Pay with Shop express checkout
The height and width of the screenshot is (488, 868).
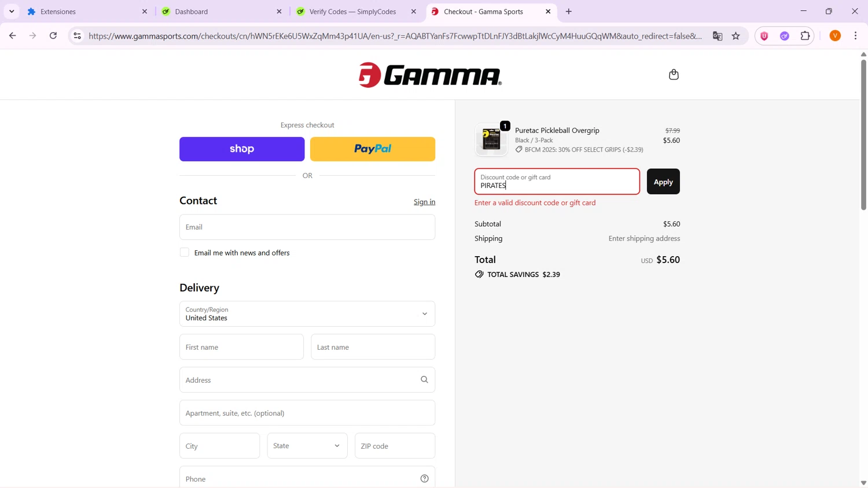(x=242, y=149)
